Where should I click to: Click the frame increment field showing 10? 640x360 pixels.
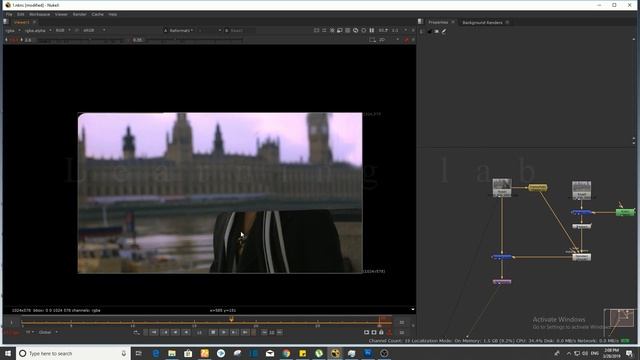click(272, 332)
